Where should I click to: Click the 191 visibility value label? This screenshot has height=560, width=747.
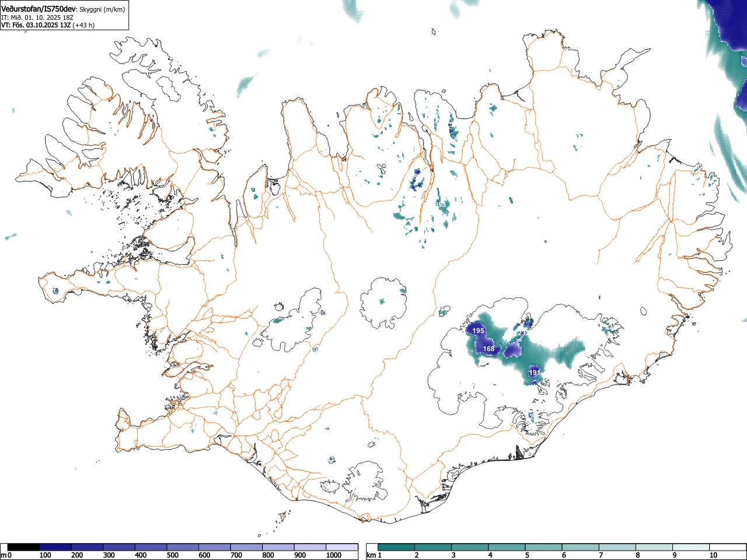pyautogui.click(x=534, y=372)
